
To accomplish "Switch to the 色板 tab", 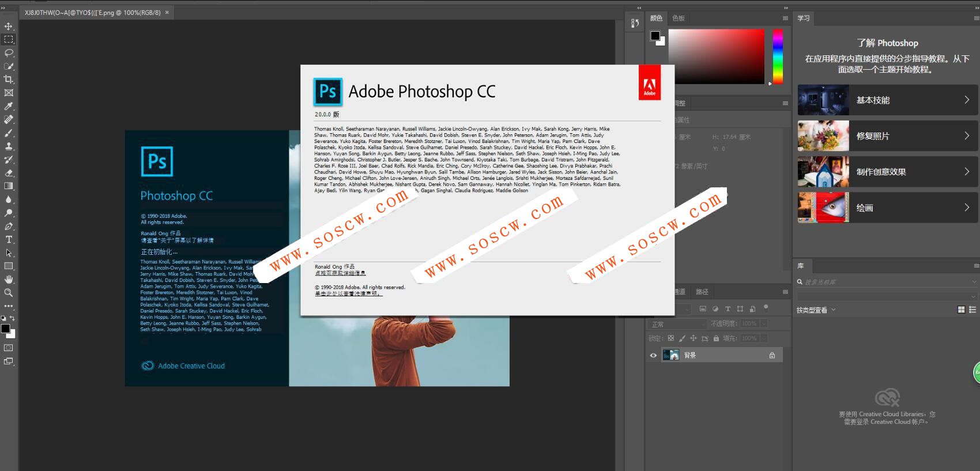I will coord(679,18).
